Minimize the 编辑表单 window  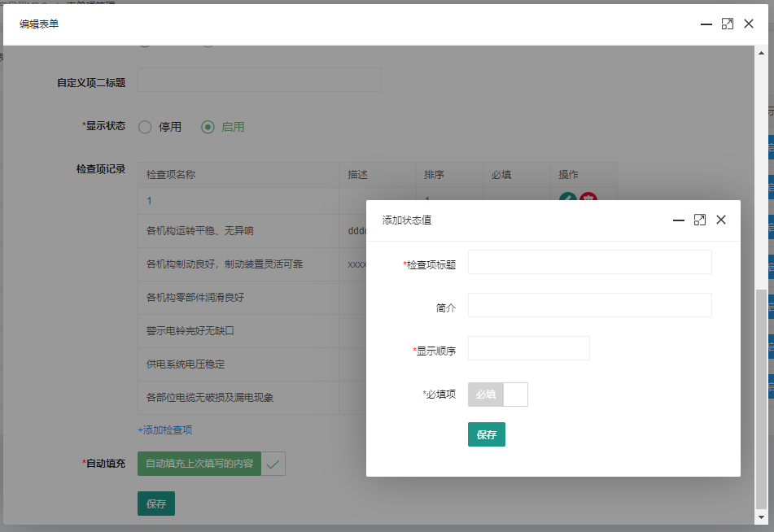pyautogui.click(x=706, y=24)
